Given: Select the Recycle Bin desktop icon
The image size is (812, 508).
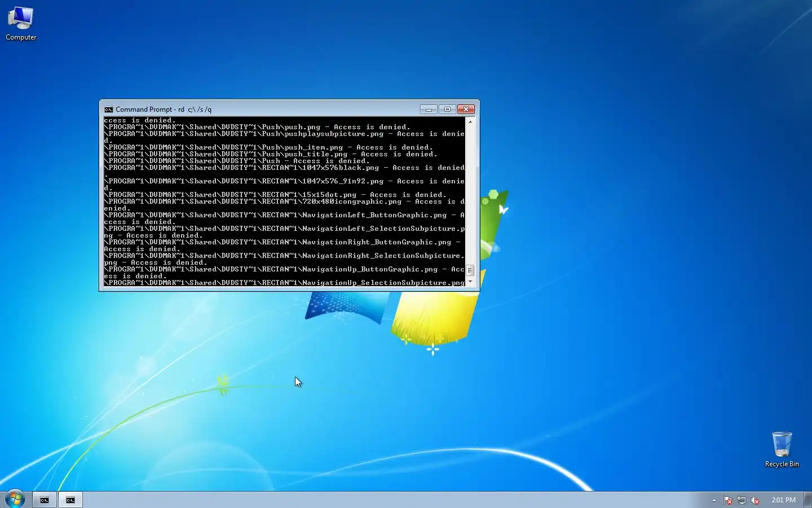Looking at the screenshot, I should pyautogui.click(x=782, y=449).
